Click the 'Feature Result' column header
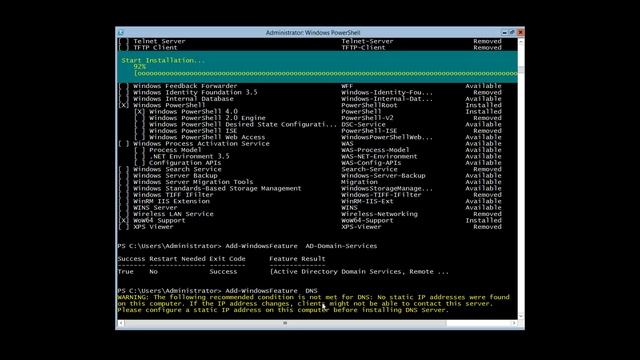 297,259
